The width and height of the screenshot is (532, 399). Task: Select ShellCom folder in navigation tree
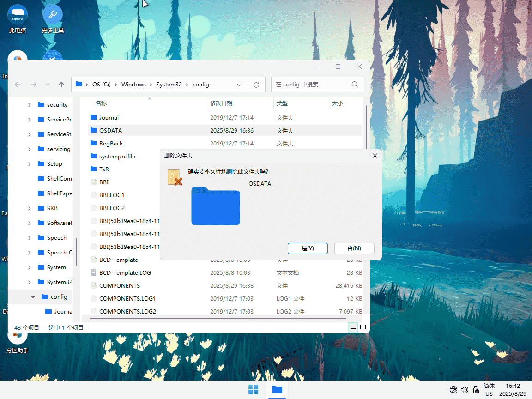tap(54, 178)
